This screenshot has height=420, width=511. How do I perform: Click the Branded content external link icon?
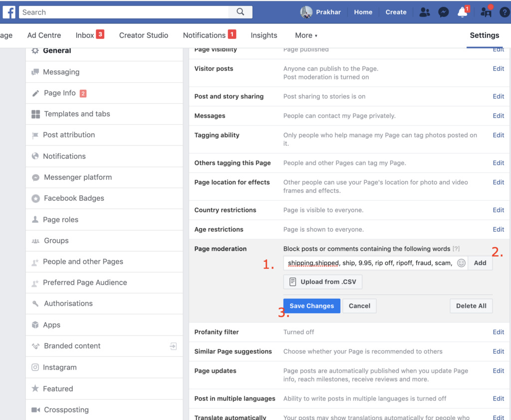tap(173, 346)
